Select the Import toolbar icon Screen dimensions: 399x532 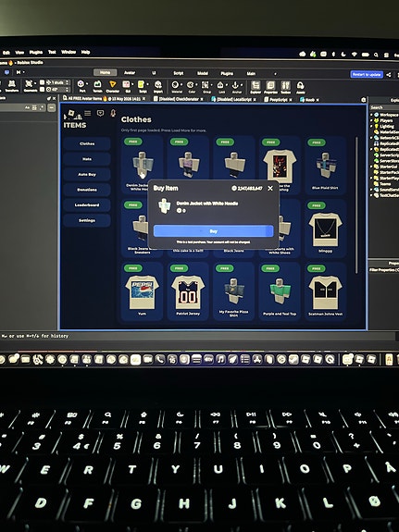158,87
